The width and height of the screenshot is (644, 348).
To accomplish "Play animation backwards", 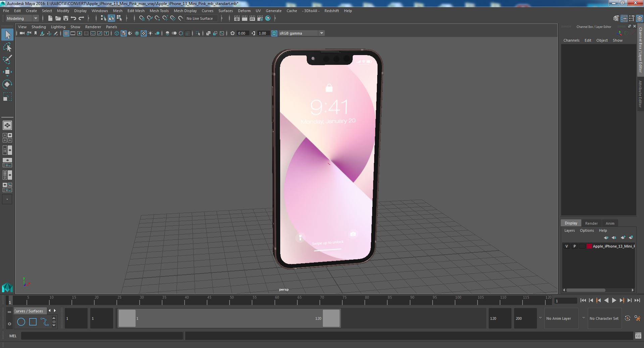I will pos(606,301).
